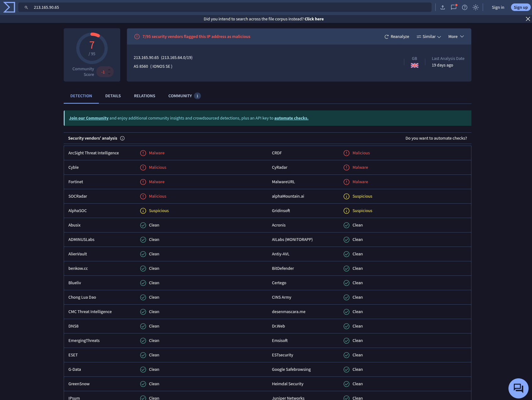The height and width of the screenshot is (400, 532).
Task: Click the search field with IP address
Action: pos(220,7)
